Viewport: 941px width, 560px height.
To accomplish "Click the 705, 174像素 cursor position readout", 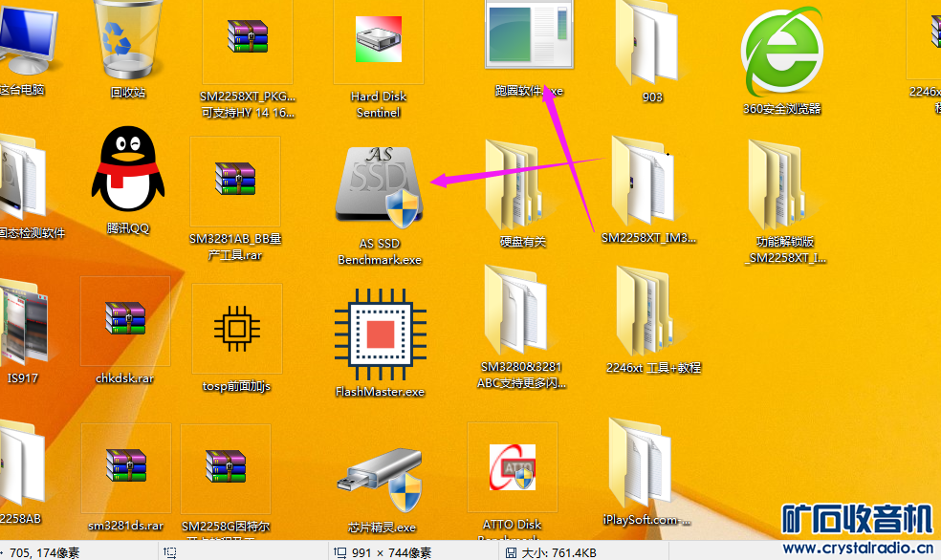I will [x=44, y=552].
